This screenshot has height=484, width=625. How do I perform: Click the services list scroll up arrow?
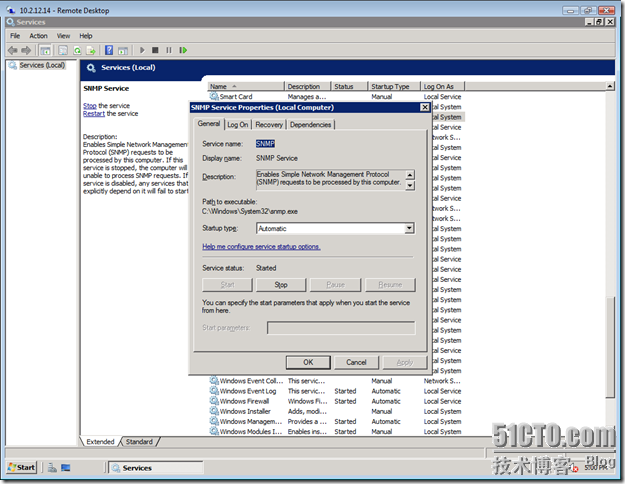click(610, 86)
